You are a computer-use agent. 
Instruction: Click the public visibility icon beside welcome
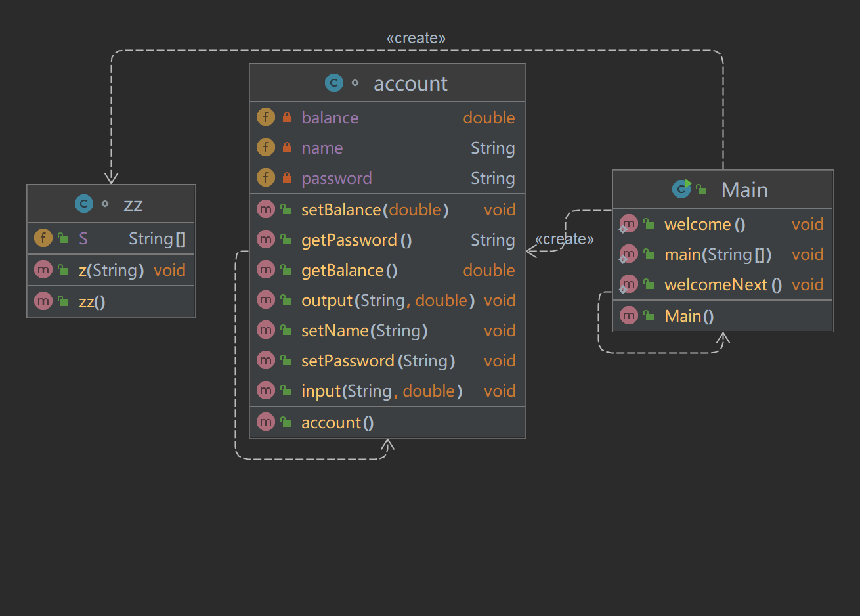(x=649, y=223)
